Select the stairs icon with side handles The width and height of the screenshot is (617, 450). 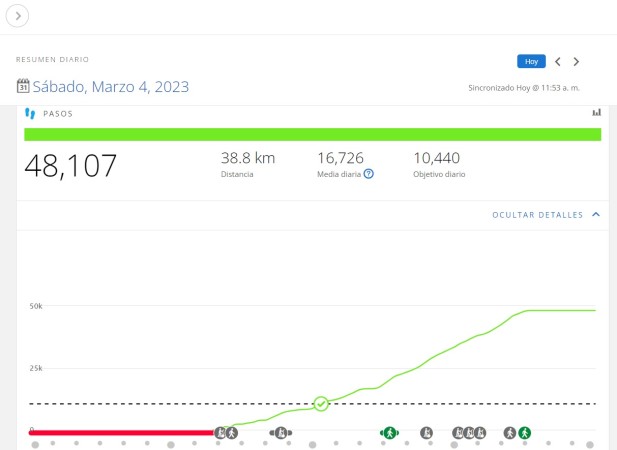click(281, 433)
